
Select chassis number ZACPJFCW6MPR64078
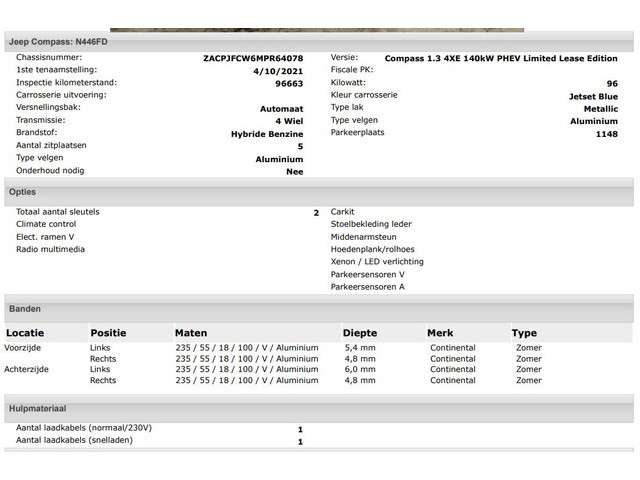pos(253,59)
